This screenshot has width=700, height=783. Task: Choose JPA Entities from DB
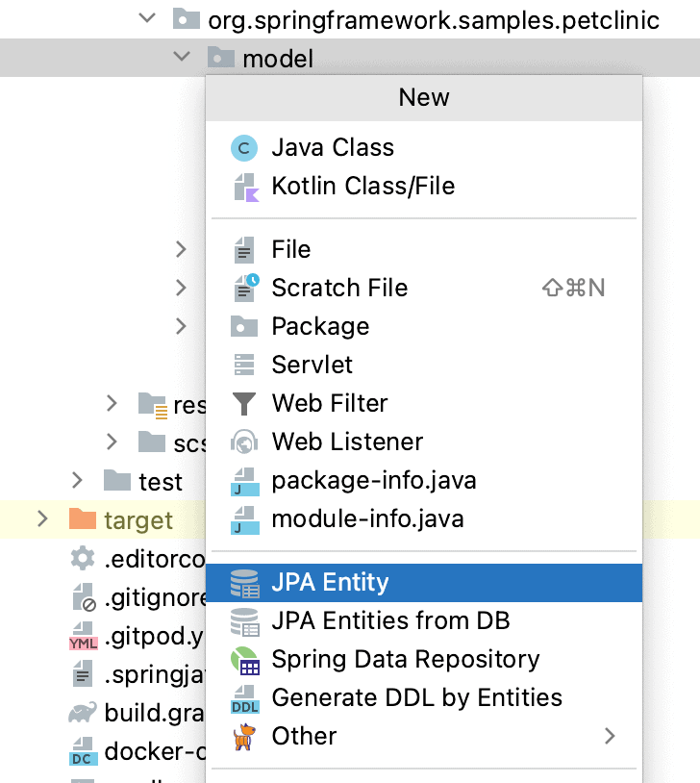424,621
